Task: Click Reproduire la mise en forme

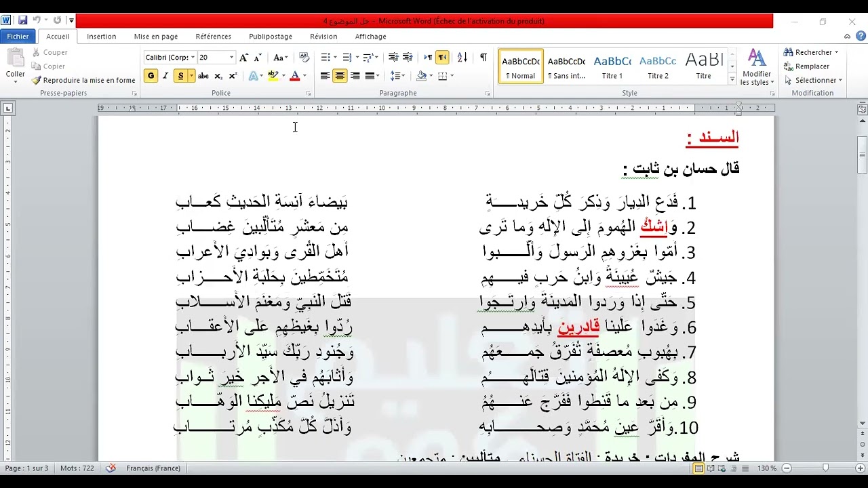Action: pos(83,80)
